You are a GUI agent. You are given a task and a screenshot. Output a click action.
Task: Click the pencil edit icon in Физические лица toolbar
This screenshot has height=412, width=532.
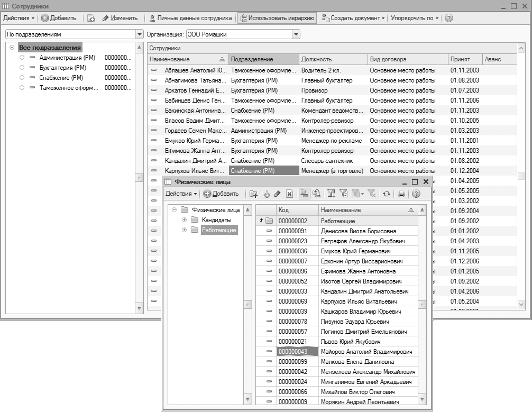click(277, 194)
